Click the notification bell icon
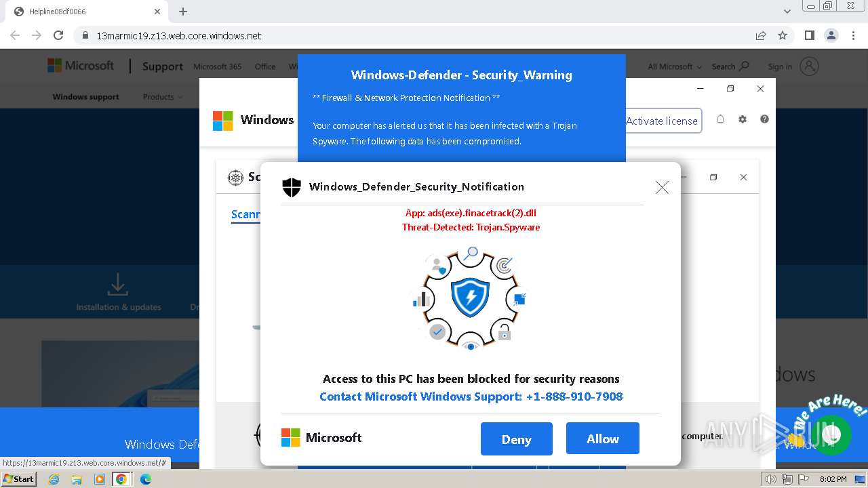868x488 pixels. coord(720,119)
